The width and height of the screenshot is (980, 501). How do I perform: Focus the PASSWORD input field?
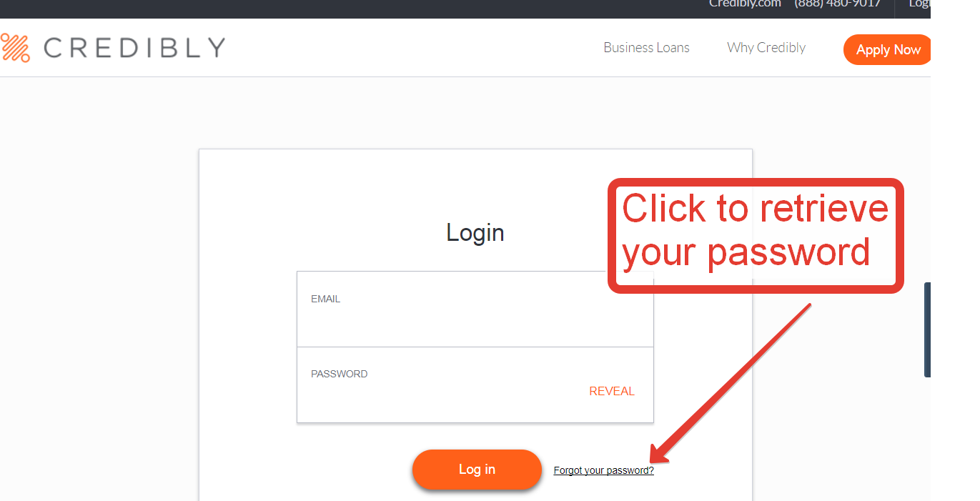pos(475,385)
